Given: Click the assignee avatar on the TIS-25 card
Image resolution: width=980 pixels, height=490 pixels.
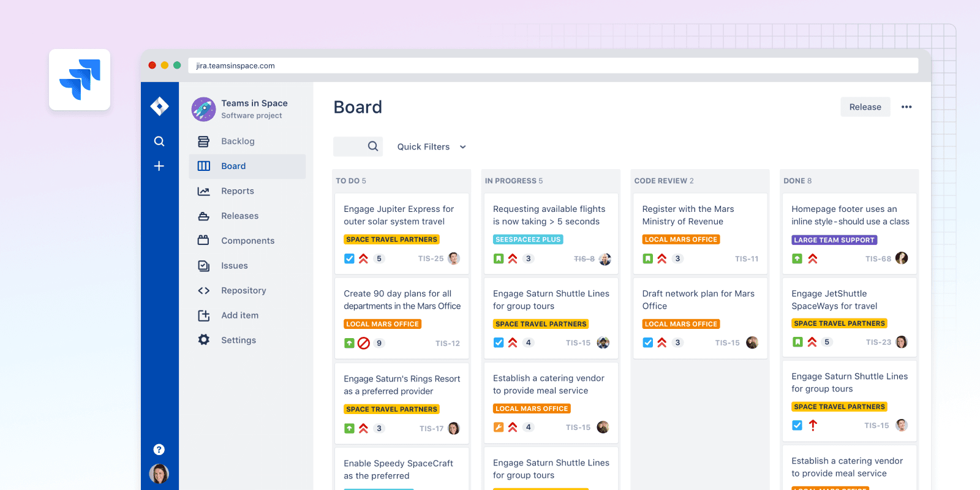Looking at the screenshot, I should pyautogui.click(x=454, y=258).
